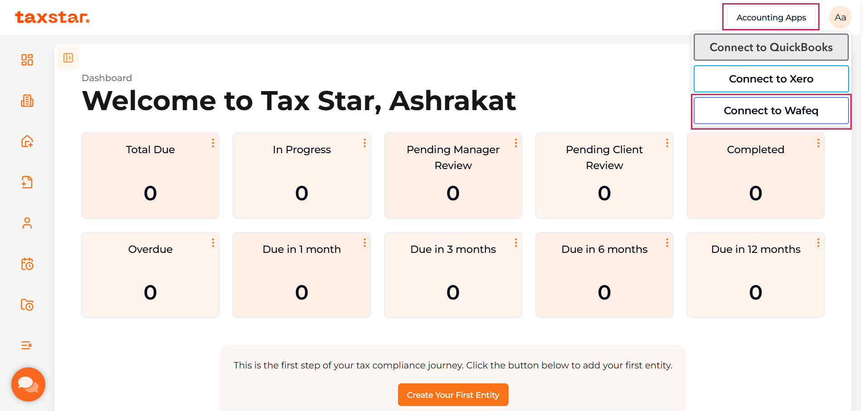Click the add document sidebar icon
Viewport: 868px width, 411px height.
[x=27, y=182]
